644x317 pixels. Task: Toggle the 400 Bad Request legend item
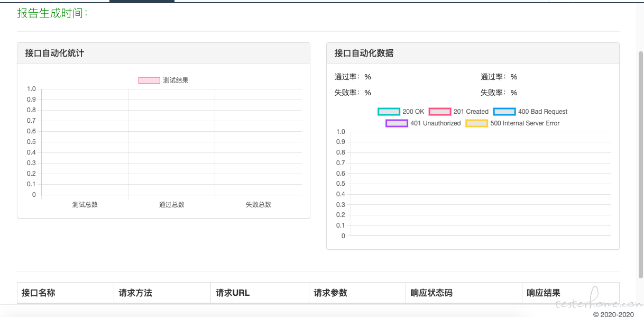(x=530, y=112)
